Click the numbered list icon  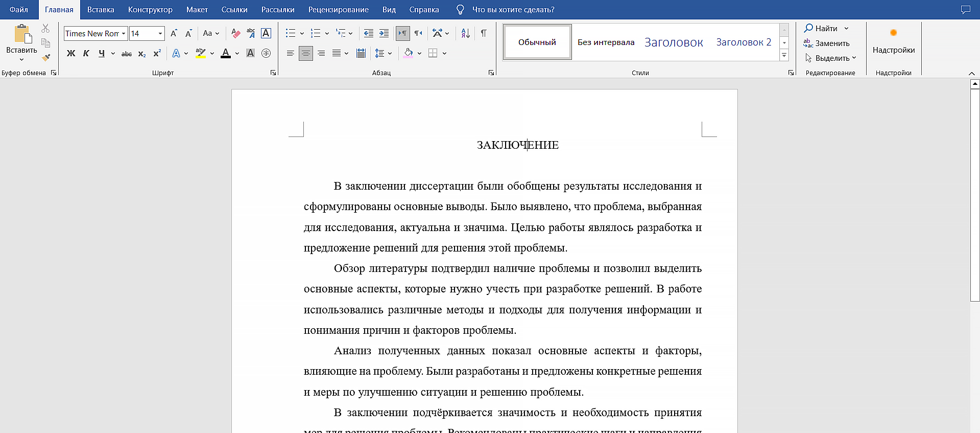[316, 33]
